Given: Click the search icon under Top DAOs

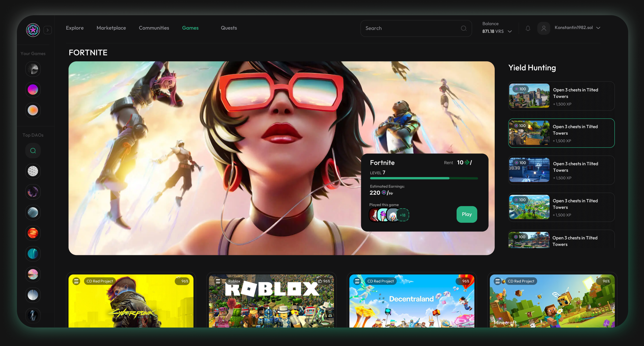Looking at the screenshot, I should (x=33, y=151).
